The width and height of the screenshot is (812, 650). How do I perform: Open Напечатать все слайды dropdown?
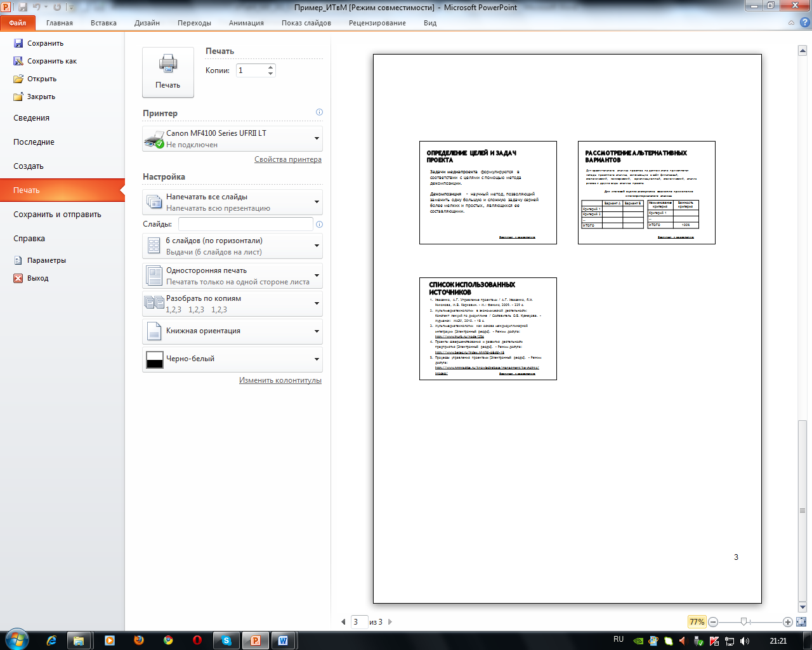(232, 202)
